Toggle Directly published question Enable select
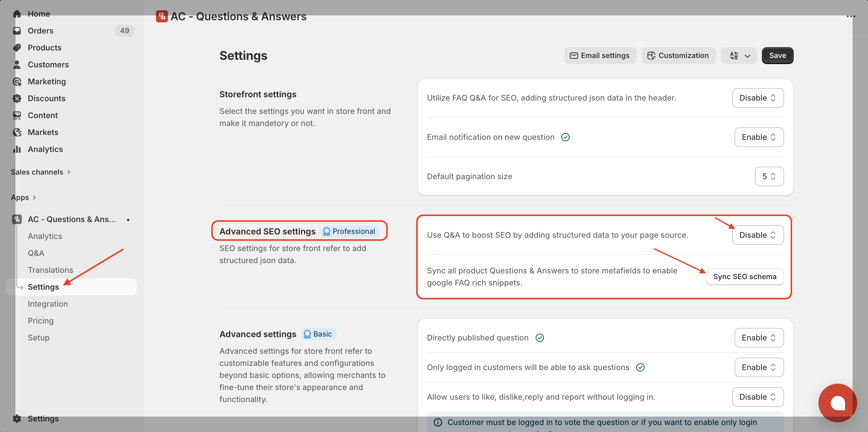The width and height of the screenshot is (868, 432). pos(759,338)
